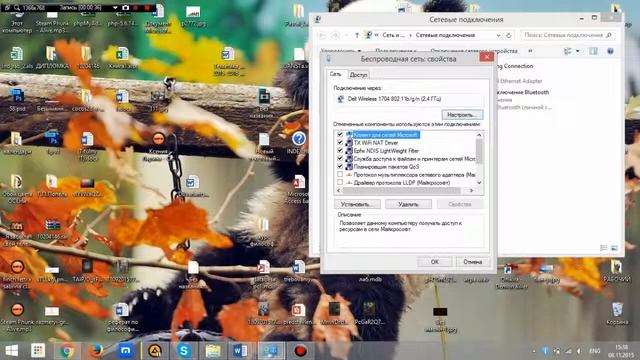
Task: Confirm the dialog with OK
Action: 435,262
